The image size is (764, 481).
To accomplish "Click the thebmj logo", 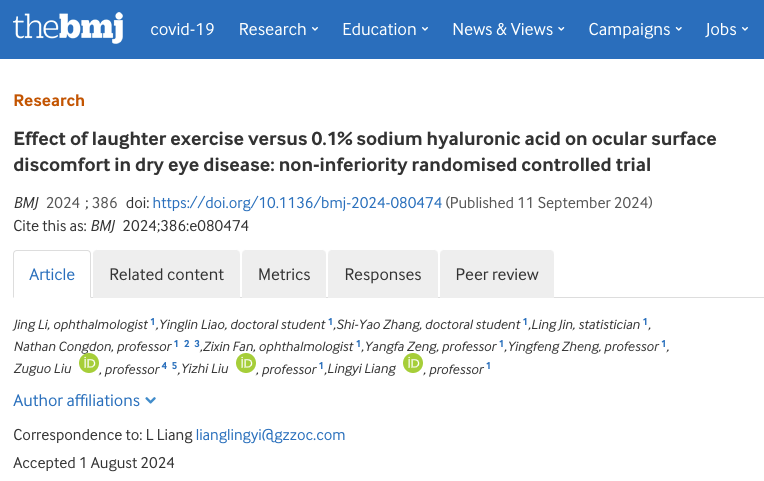I will (x=68, y=28).
